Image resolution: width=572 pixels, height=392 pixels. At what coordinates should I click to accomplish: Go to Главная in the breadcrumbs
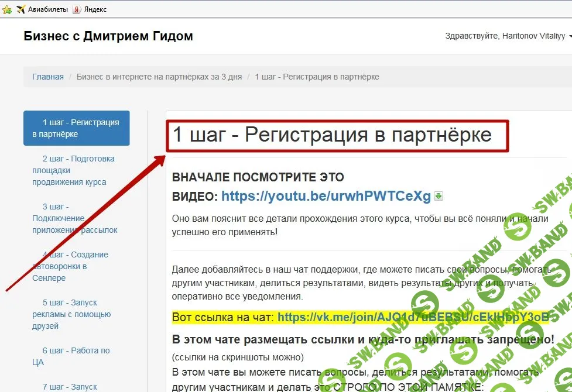[x=48, y=77]
